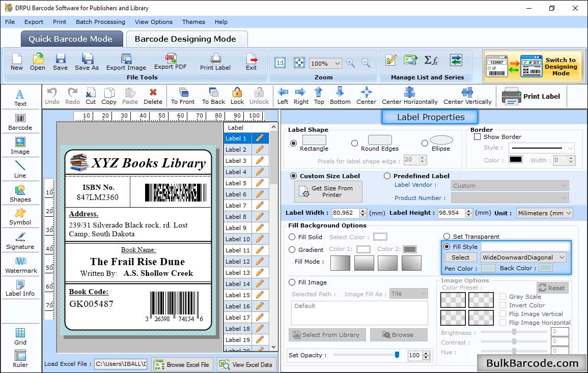
Task: Export label to PDF
Action: (170, 62)
